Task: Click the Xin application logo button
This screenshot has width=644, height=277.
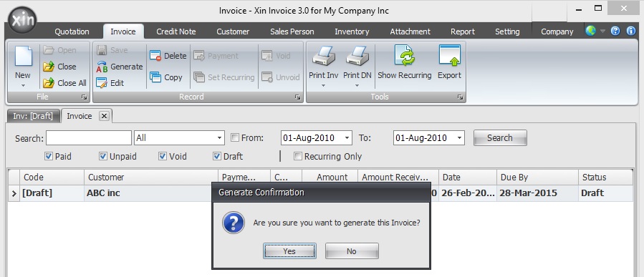Action: tap(23, 20)
